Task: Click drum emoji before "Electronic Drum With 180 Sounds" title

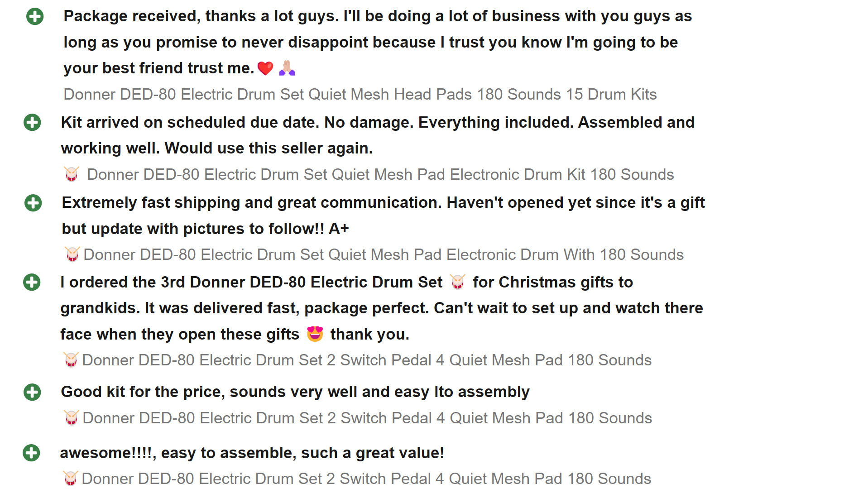Action: point(72,254)
